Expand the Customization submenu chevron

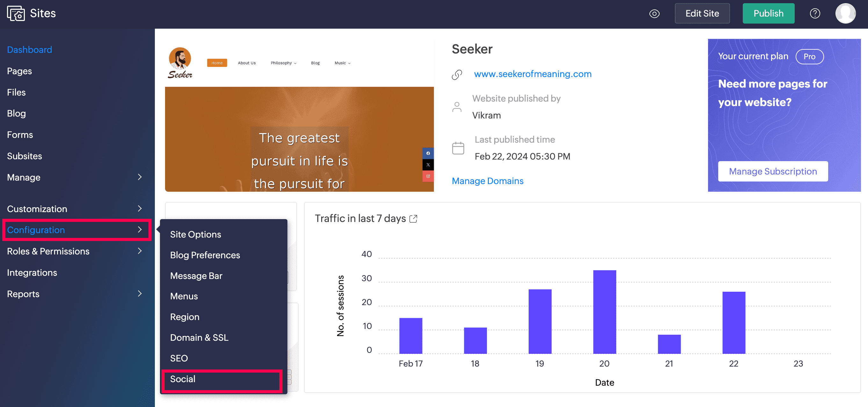[x=140, y=208]
